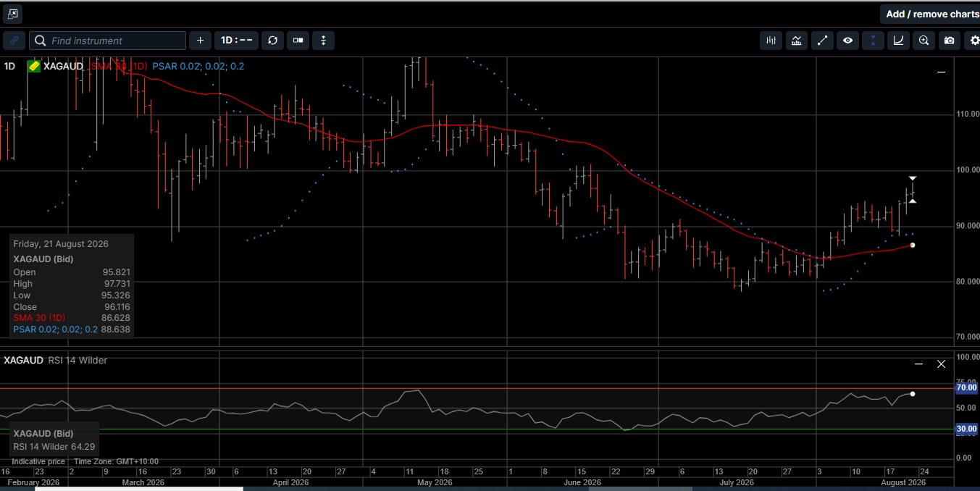Image resolution: width=980 pixels, height=491 pixels.
Task: Click the 70.00 RSI level label
Action: point(966,387)
